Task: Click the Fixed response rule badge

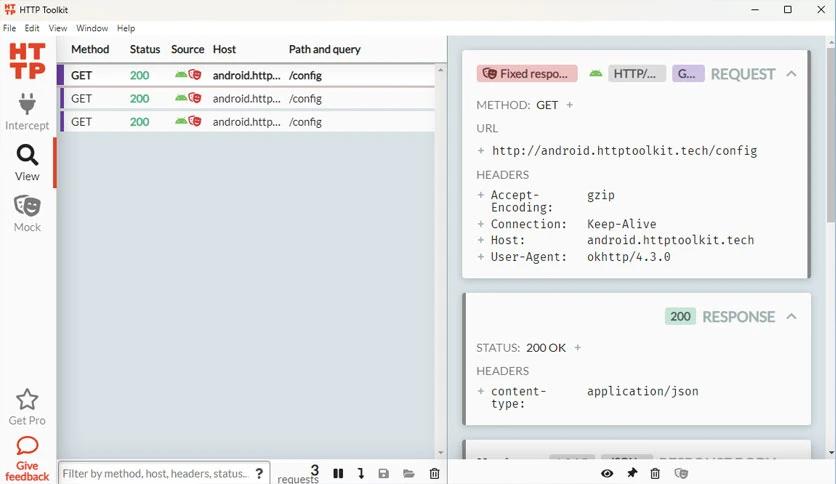Action: tap(527, 74)
